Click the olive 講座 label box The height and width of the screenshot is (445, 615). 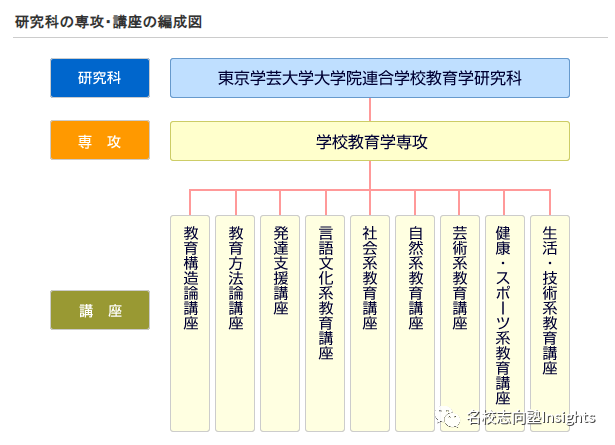(x=100, y=310)
